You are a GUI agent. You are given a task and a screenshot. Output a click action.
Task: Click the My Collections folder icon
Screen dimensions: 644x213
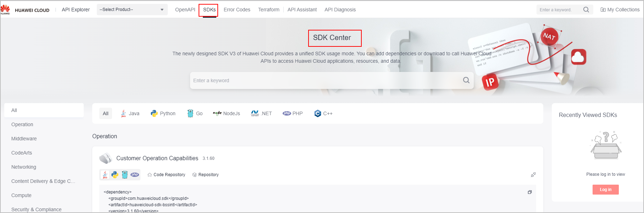click(603, 10)
